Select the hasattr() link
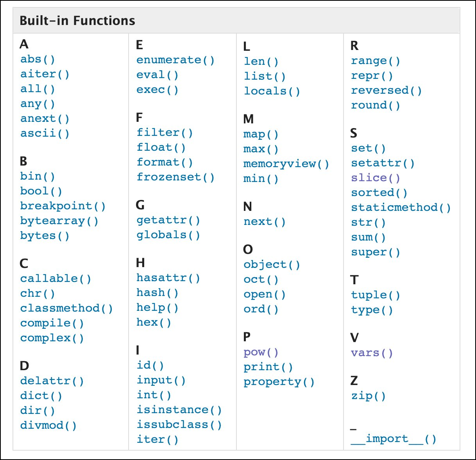 pyautogui.click(x=168, y=278)
